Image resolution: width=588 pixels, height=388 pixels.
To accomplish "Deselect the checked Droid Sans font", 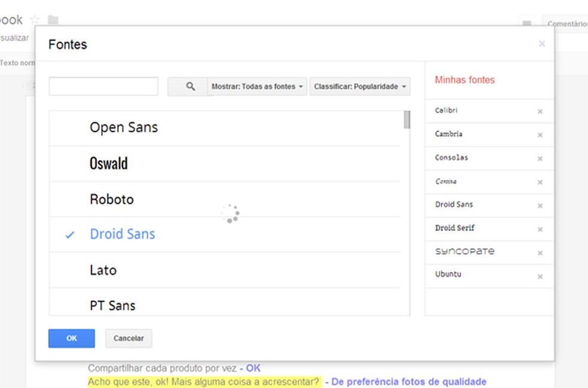I will point(122,234).
